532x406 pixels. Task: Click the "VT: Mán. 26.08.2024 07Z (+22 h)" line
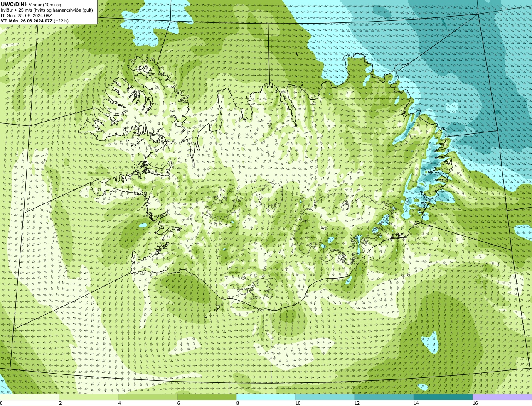coord(34,20)
